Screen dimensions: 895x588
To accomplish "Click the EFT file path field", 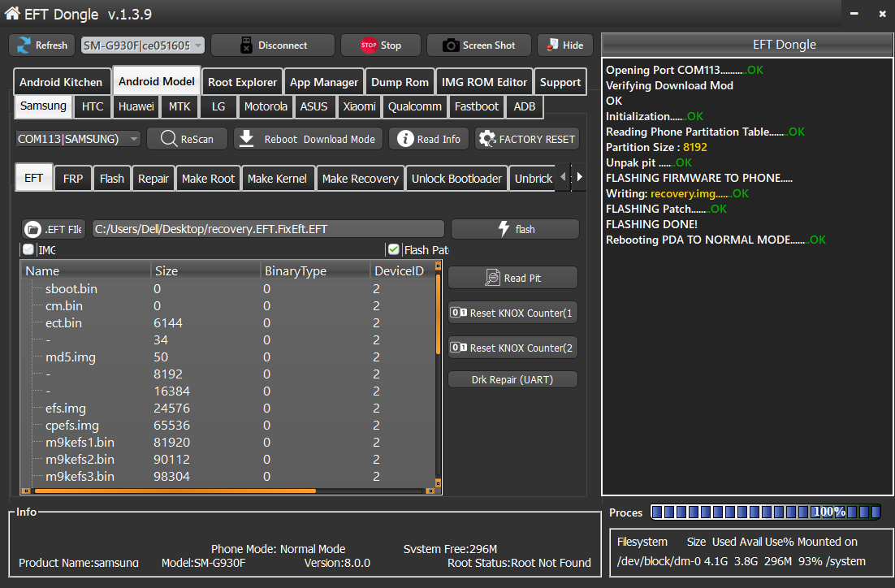I will (268, 229).
